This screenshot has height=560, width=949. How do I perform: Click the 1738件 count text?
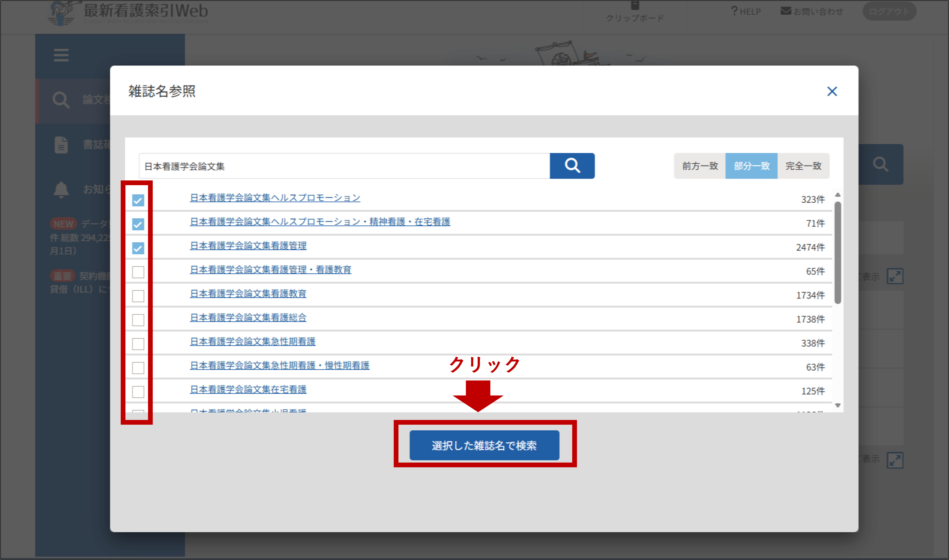pos(810,319)
